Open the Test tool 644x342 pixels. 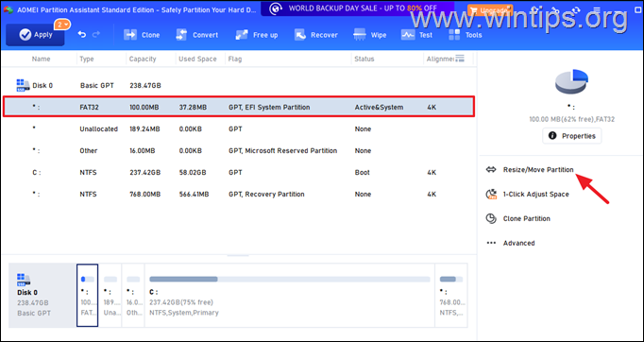(x=416, y=35)
